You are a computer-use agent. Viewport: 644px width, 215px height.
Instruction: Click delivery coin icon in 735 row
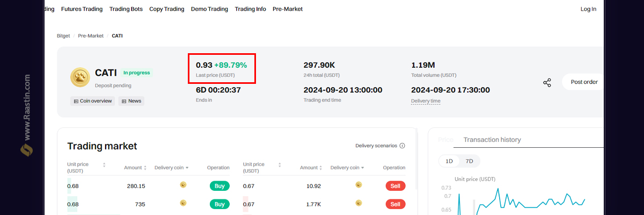click(183, 203)
